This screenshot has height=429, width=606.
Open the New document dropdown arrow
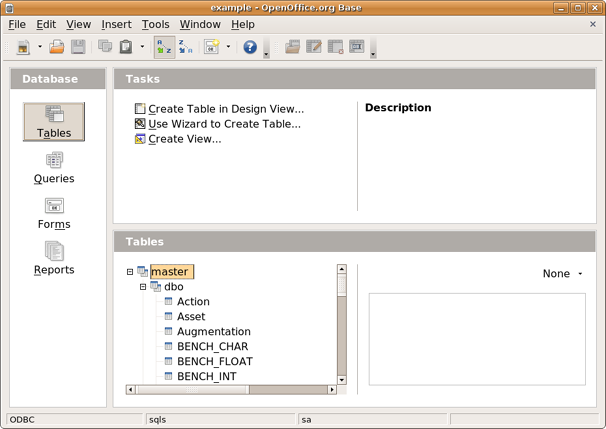point(40,47)
